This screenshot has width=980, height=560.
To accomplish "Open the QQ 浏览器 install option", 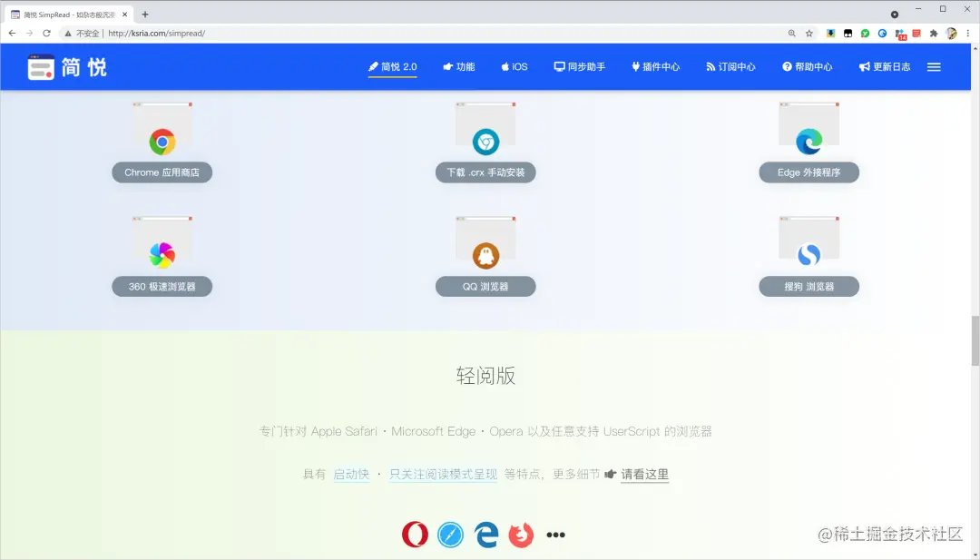I will 485,286.
